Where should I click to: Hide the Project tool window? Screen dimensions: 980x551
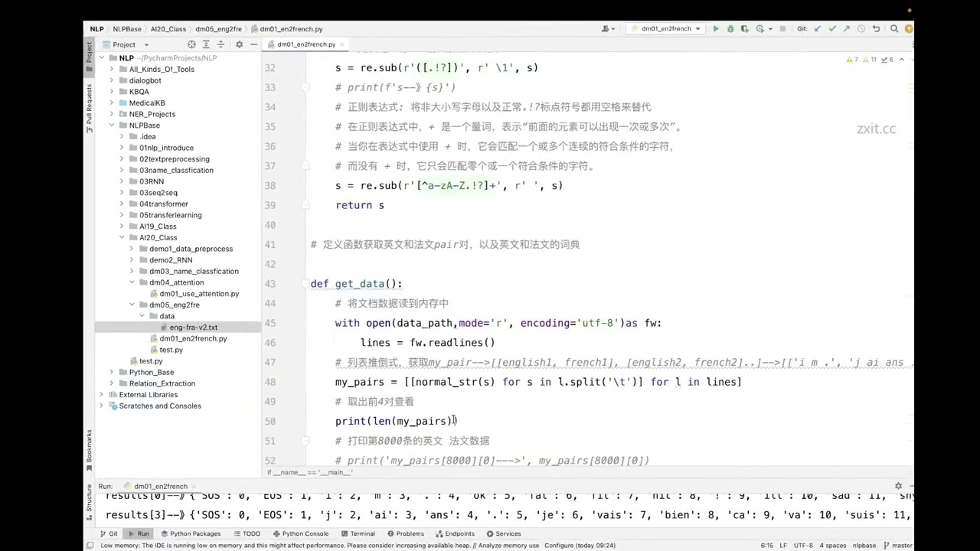click(253, 44)
